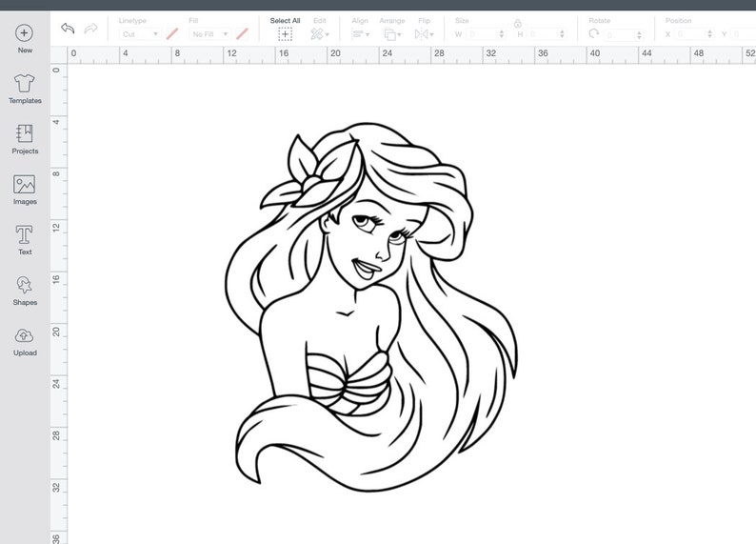Toggle the size lock icon
Image resolution: width=756 pixels, height=544 pixels.
(x=517, y=23)
